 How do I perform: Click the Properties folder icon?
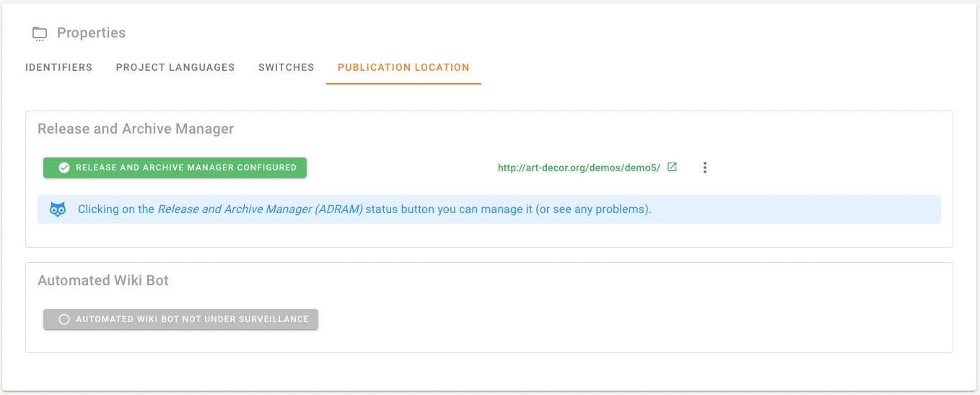40,33
